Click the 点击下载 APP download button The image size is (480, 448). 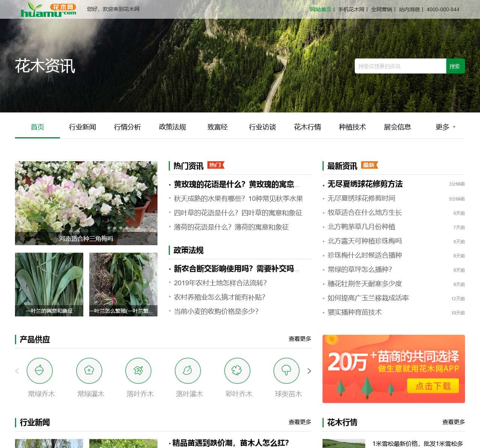(x=433, y=386)
